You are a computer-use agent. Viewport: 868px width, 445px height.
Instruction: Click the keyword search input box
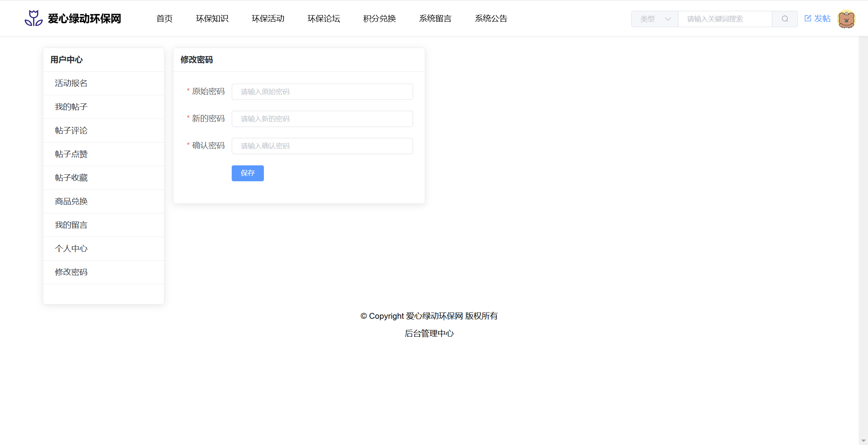725,19
